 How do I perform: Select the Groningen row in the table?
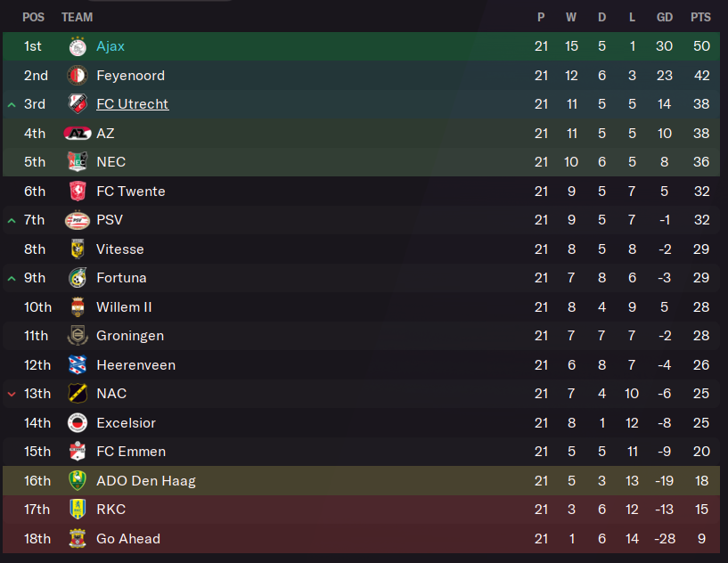pyautogui.click(x=361, y=336)
